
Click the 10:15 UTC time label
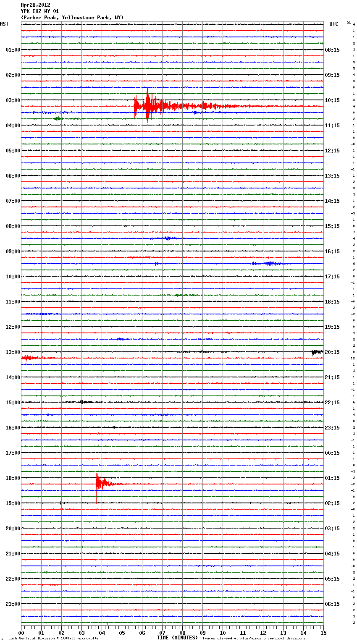[332, 100]
